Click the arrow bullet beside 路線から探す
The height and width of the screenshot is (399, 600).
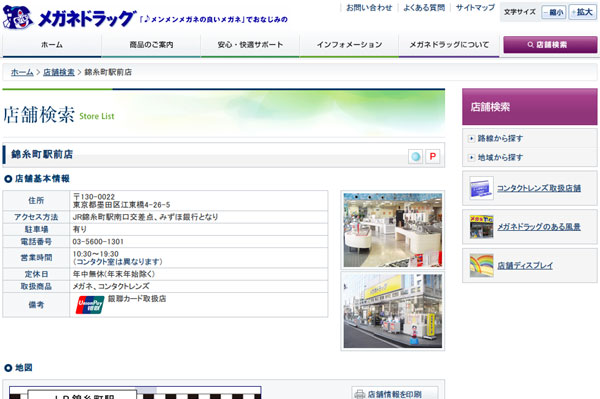[x=471, y=138]
